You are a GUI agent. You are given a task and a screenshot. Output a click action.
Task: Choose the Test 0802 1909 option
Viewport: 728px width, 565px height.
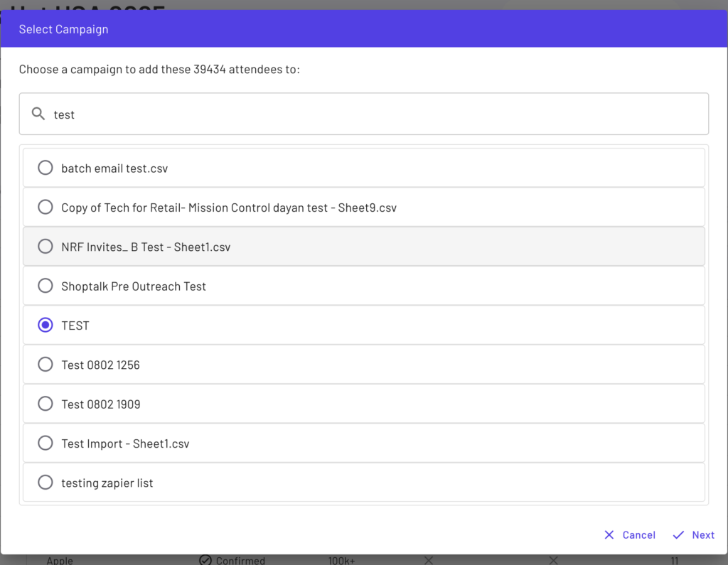click(45, 404)
